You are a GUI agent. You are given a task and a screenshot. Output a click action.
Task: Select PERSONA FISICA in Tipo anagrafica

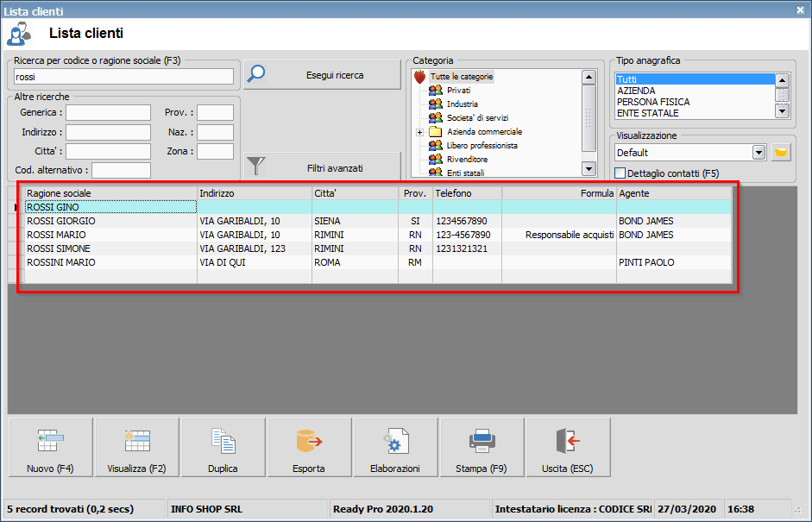(x=695, y=102)
